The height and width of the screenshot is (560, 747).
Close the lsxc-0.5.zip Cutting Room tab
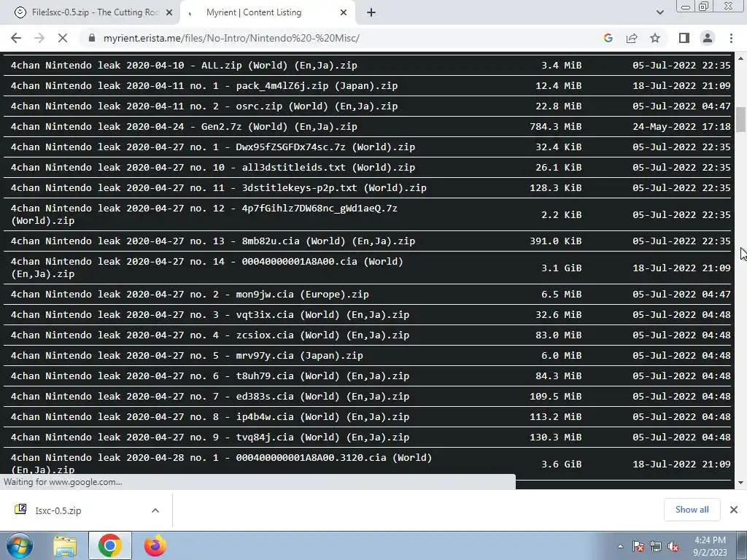(169, 13)
